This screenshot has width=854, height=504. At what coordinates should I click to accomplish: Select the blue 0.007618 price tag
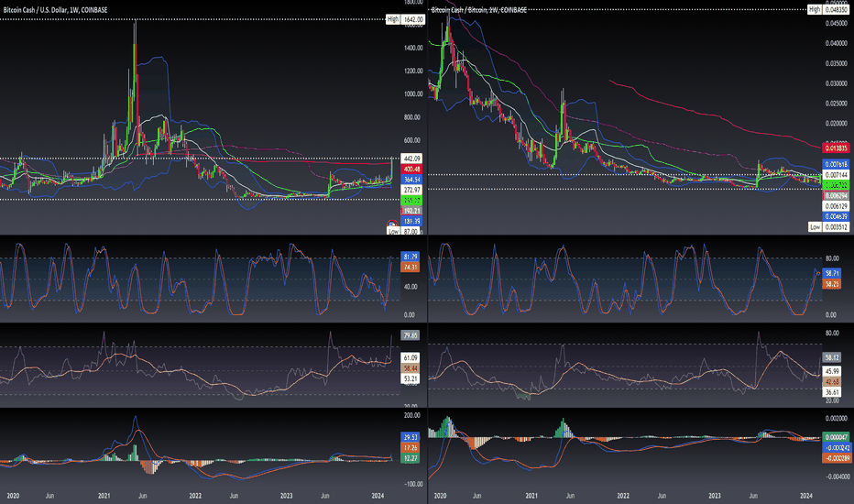pos(836,165)
